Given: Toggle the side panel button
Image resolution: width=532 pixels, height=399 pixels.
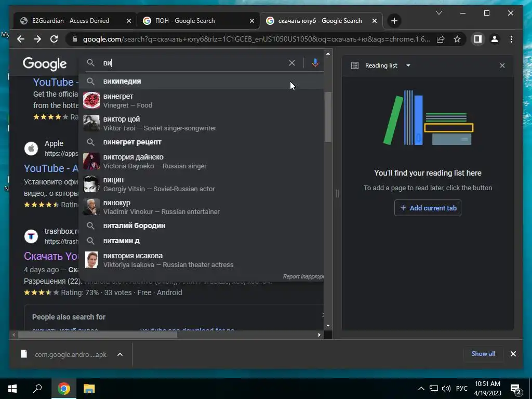Looking at the screenshot, I should 478,39.
